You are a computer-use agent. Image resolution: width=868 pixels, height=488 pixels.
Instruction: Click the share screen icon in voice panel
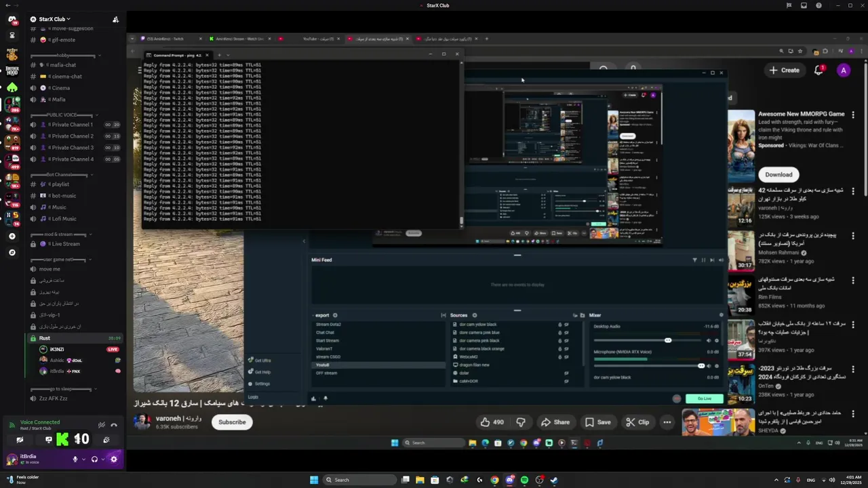[48, 440]
